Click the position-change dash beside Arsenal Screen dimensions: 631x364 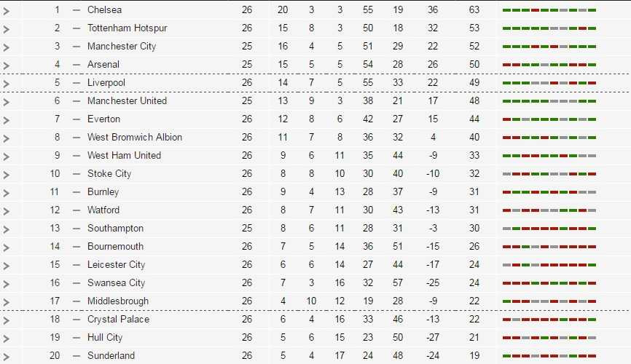(77, 65)
